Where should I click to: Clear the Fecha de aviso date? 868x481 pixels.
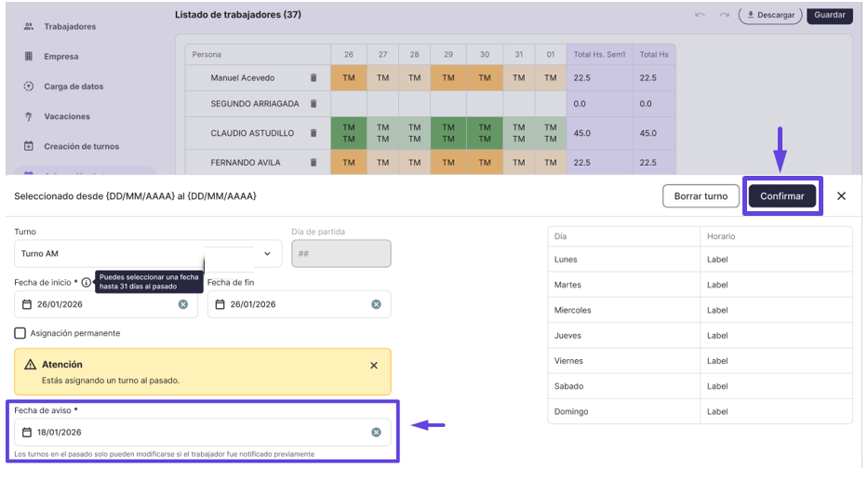click(x=376, y=433)
